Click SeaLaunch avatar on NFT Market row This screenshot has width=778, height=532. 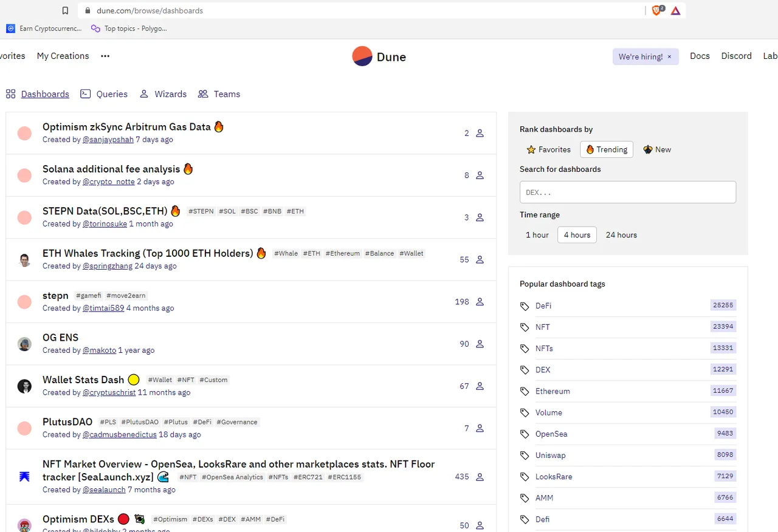click(24, 477)
